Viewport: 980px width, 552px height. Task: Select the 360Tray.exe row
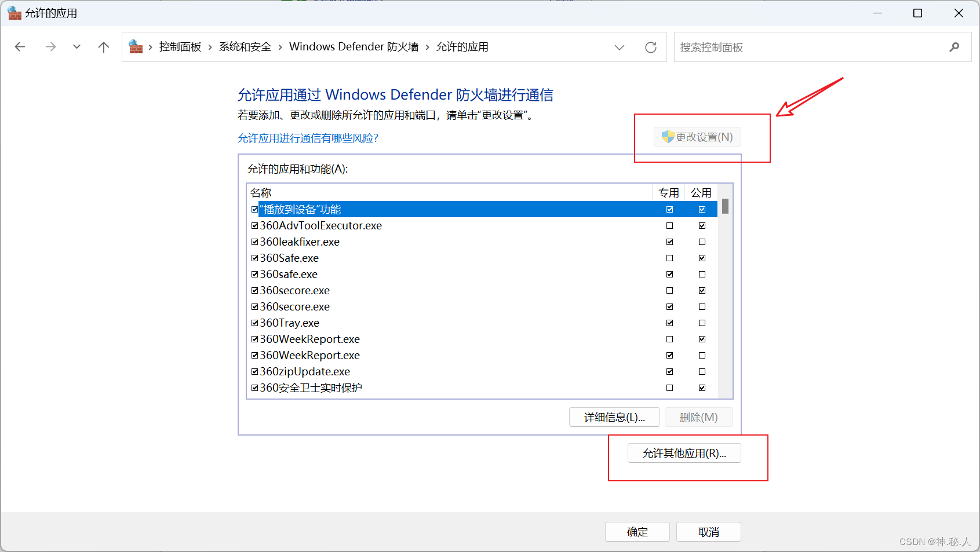tap(482, 323)
